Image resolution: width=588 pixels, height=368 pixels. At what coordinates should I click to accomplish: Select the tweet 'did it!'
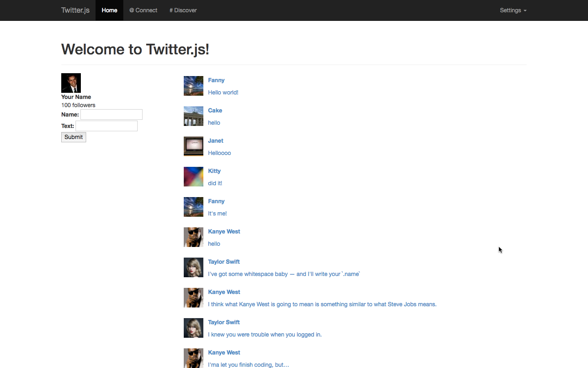click(215, 183)
